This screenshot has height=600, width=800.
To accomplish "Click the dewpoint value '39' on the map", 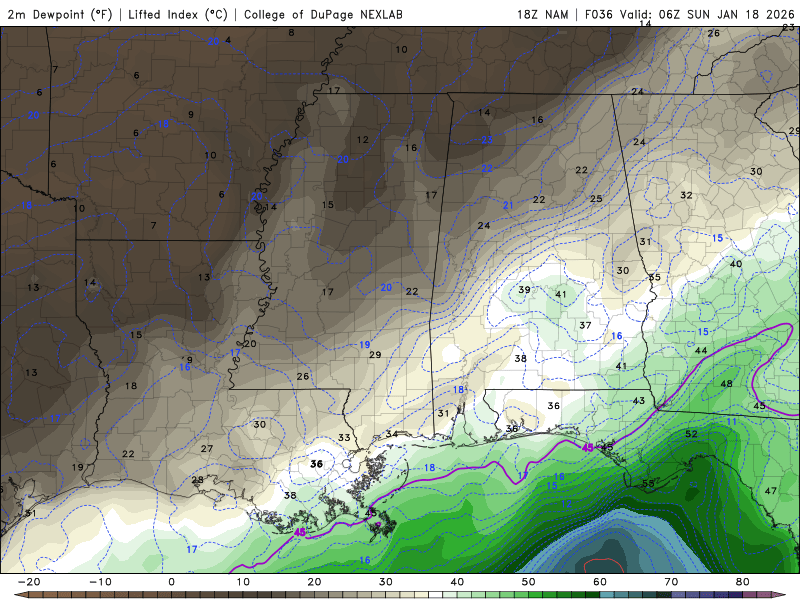I will 524,289.
